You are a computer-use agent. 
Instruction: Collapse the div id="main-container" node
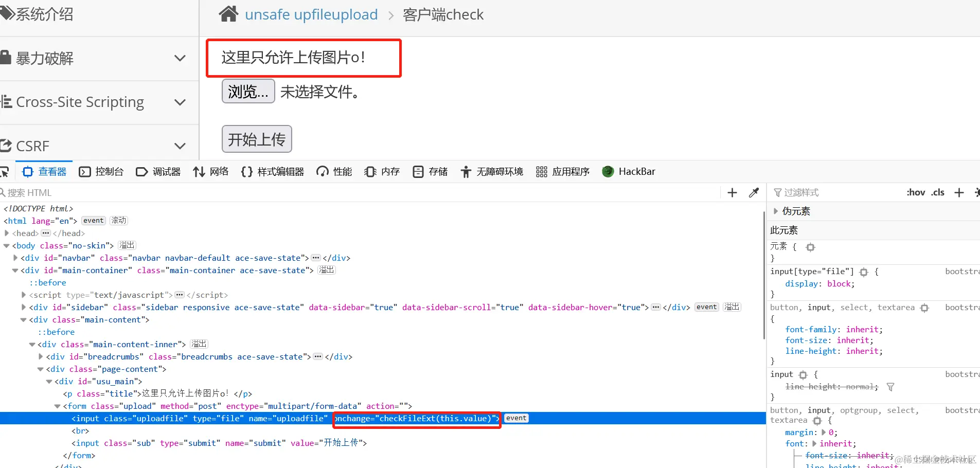15,271
